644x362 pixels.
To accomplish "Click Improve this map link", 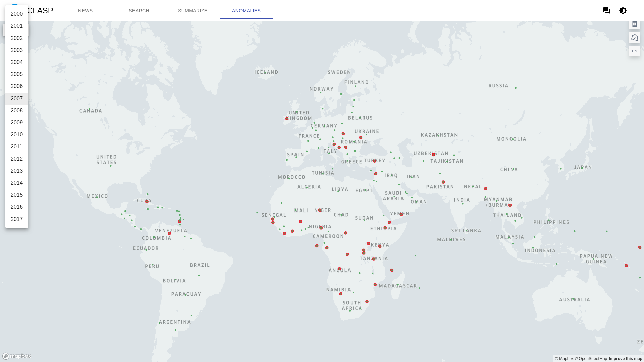I will coord(625,359).
